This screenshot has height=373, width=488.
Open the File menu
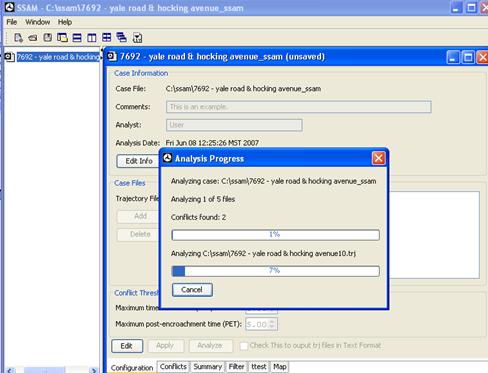point(12,22)
